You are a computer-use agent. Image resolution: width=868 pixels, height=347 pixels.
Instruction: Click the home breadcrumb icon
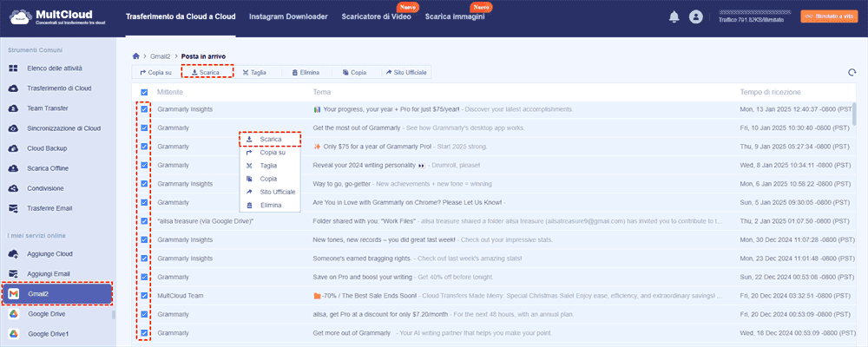[x=135, y=56]
